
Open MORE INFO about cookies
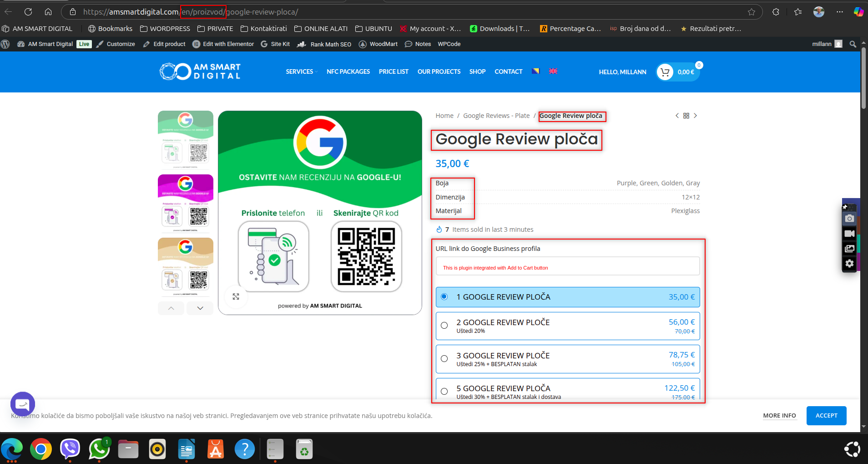[x=779, y=416]
